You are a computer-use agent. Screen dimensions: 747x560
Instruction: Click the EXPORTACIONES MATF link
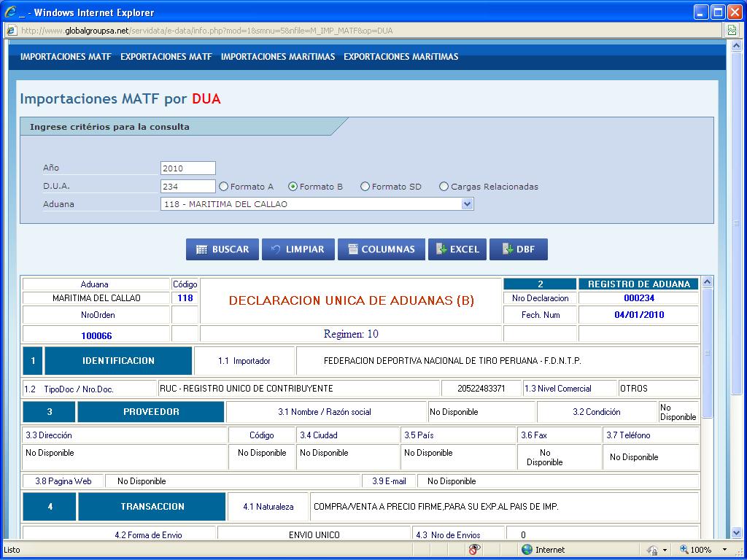point(166,57)
